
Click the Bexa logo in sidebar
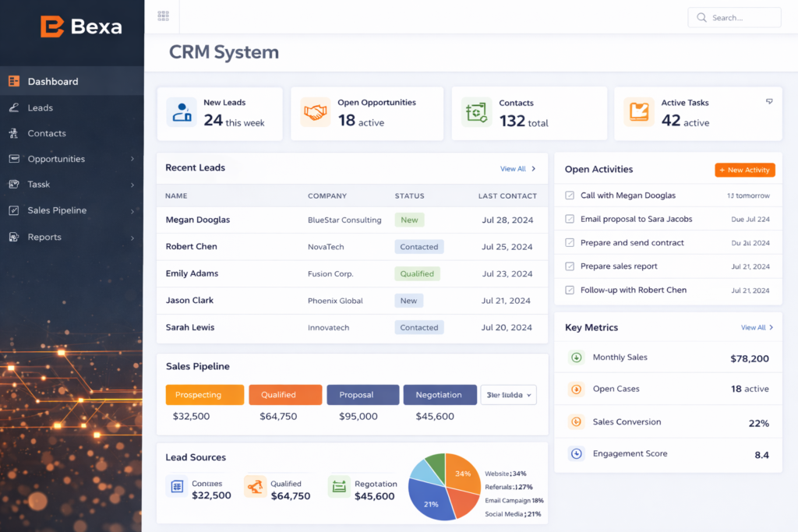[81, 26]
